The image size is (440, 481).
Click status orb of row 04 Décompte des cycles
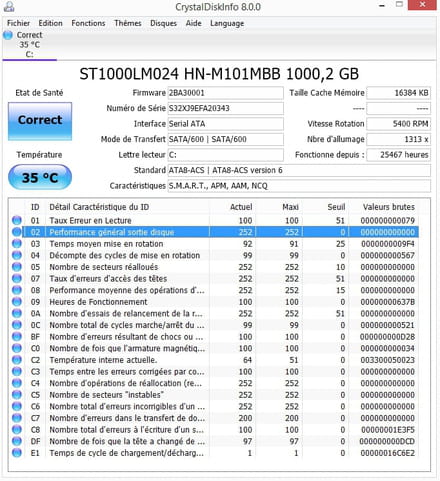tap(17, 255)
